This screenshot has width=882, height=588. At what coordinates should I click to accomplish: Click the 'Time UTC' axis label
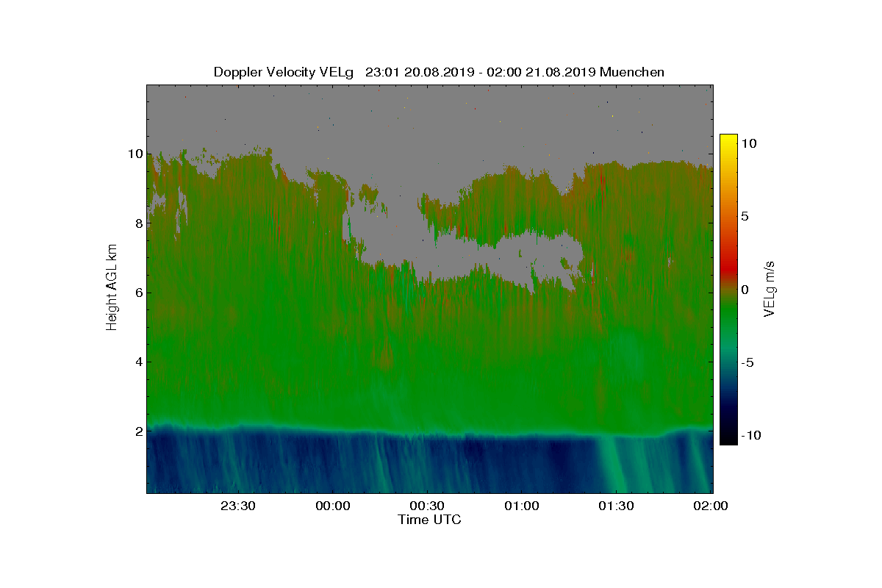430,520
